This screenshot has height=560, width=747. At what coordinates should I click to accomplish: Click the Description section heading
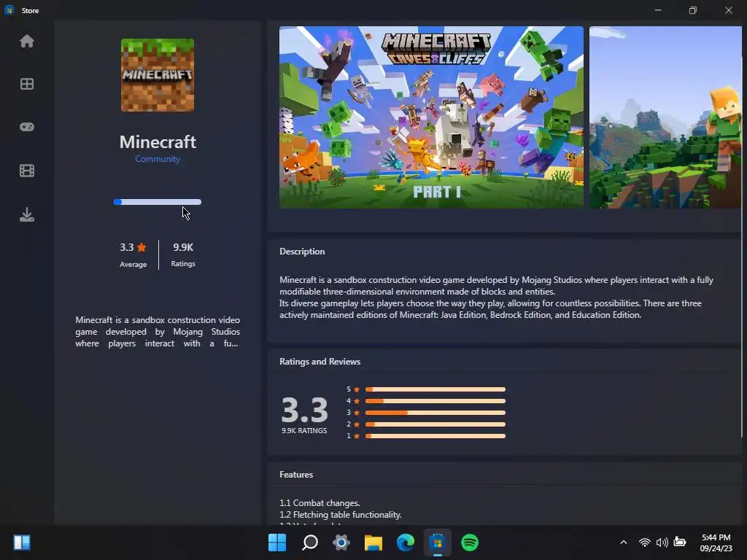(302, 252)
